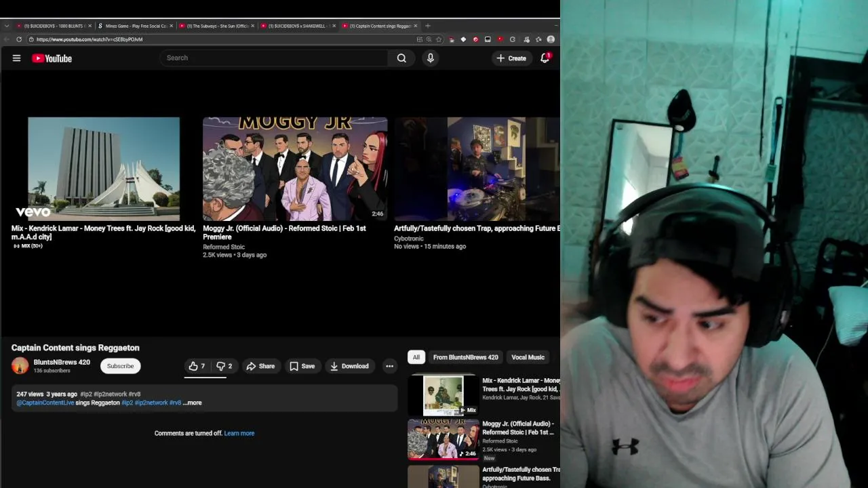Reload the page in the browser
The image size is (868, 488).
19,39
